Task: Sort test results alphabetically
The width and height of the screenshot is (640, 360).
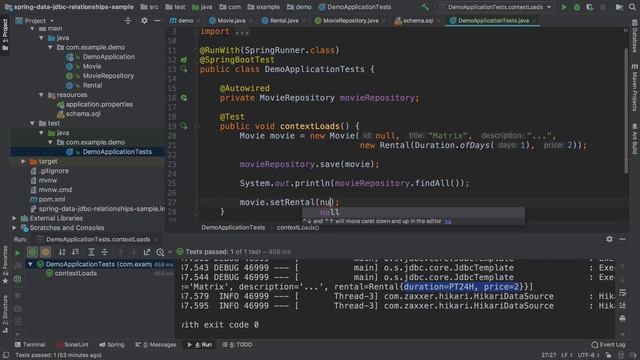Action: coord(62,252)
